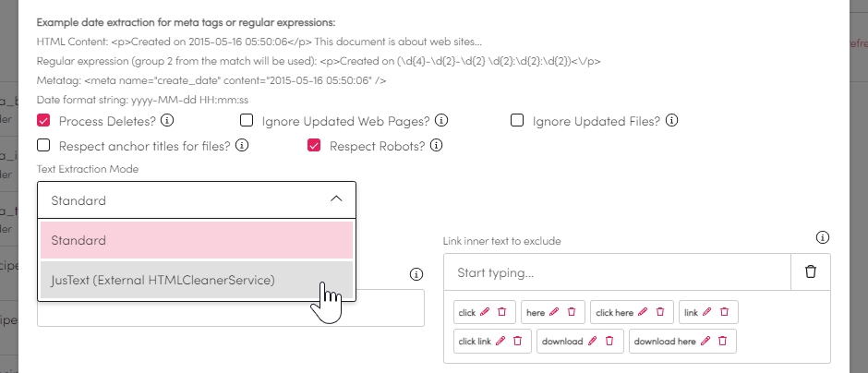Image resolution: width=868 pixels, height=373 pixels.
Task: Delete the 'here' tag with trash icon
Action: click(x=572, y=313)
